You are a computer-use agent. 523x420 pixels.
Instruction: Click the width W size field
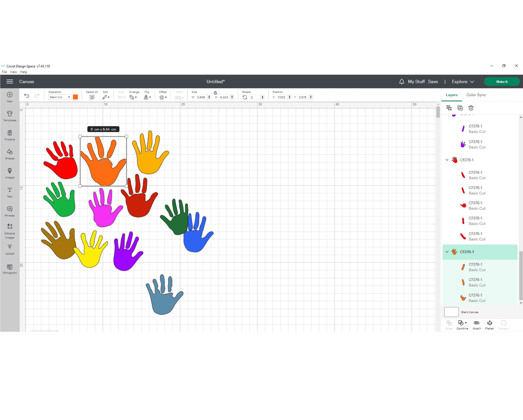[x=201, y=97]
